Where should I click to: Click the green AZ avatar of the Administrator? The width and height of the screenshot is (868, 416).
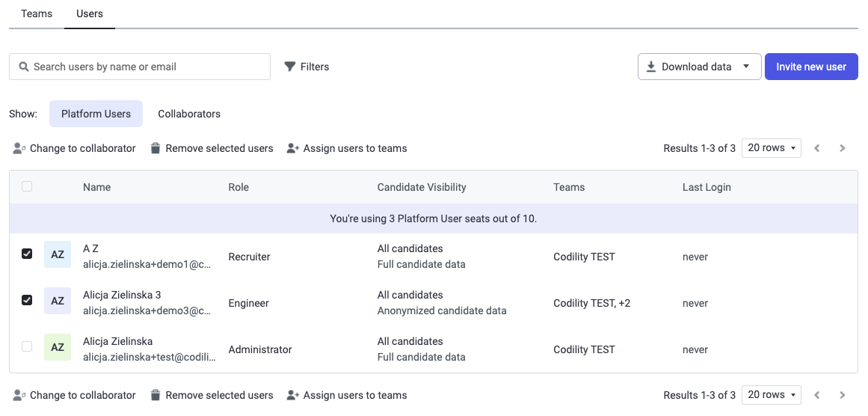[58, 347]
